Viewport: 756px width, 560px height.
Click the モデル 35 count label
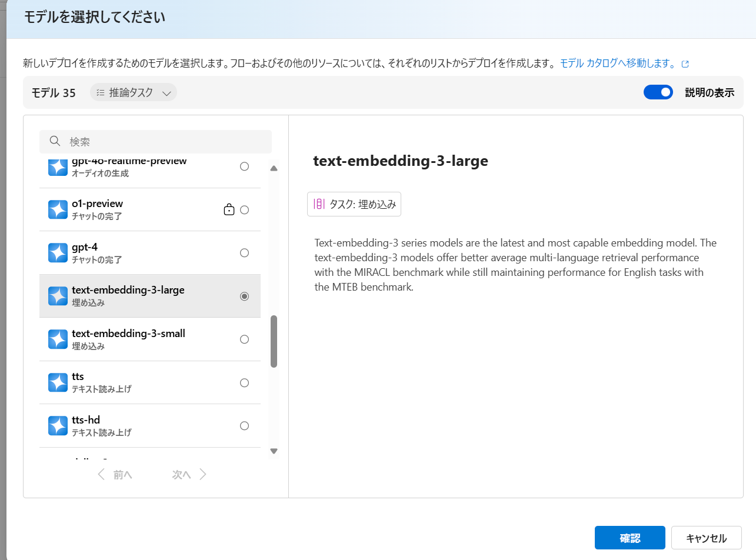(54, 93)
